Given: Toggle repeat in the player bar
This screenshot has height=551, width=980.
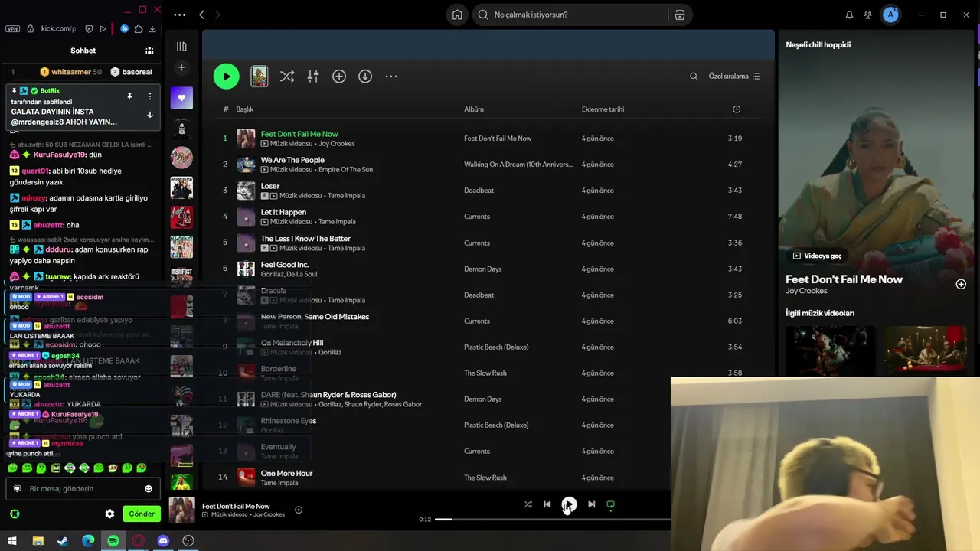Looking at the screenshot, I should (610, 504).
